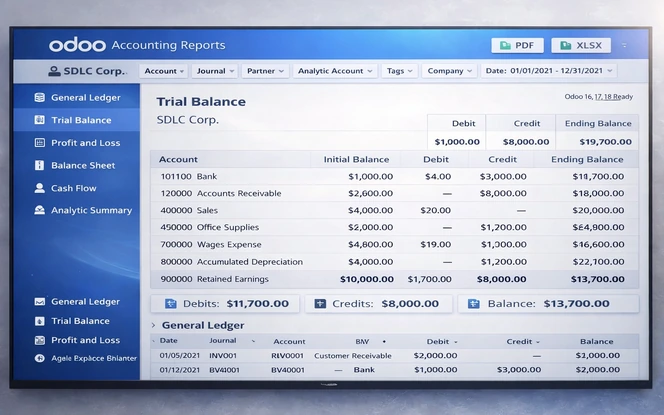Export report with PDF button
Screen dimensions: 664x415
(517, 45)
